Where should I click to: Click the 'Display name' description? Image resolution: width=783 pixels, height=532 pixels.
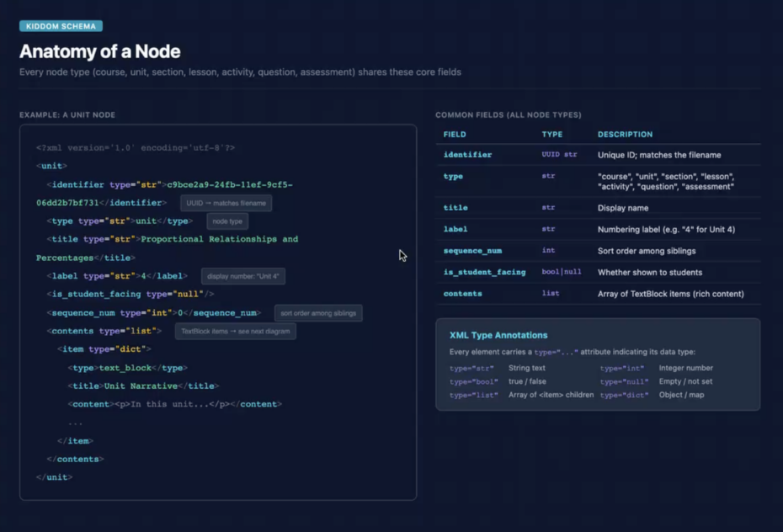point(623,208)
